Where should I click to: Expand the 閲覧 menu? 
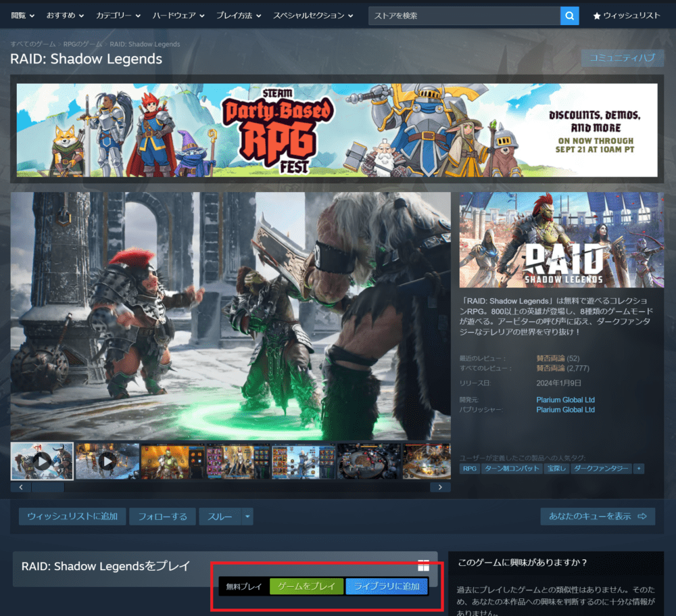click(22, 16)
